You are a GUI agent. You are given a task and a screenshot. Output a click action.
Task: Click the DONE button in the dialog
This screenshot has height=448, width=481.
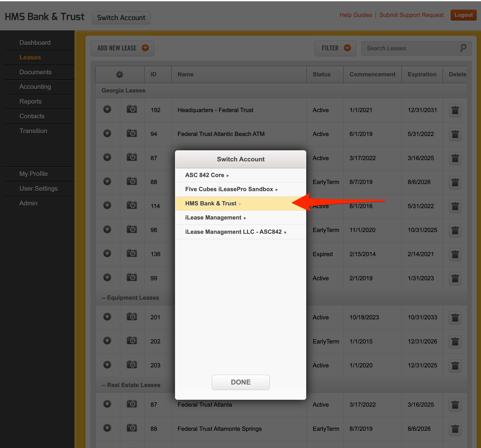pyautogui.click(x=240, y=382)
